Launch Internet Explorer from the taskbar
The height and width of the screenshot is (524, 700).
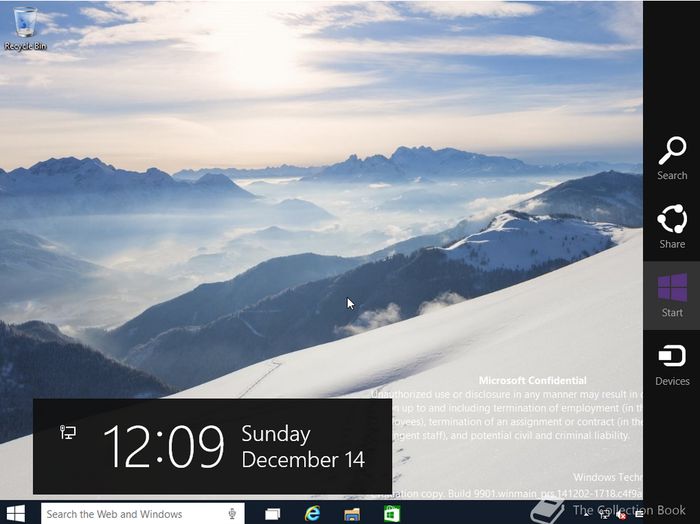[x=312, y=513]
